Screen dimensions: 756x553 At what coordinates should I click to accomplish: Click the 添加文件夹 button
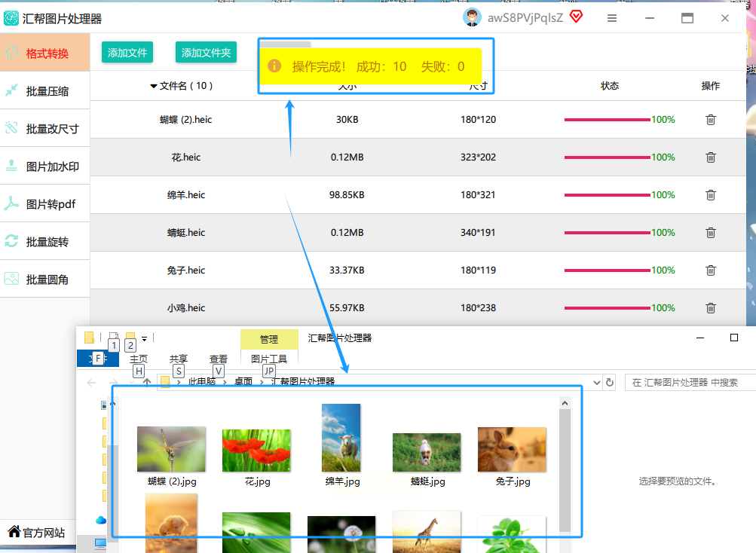206,53
